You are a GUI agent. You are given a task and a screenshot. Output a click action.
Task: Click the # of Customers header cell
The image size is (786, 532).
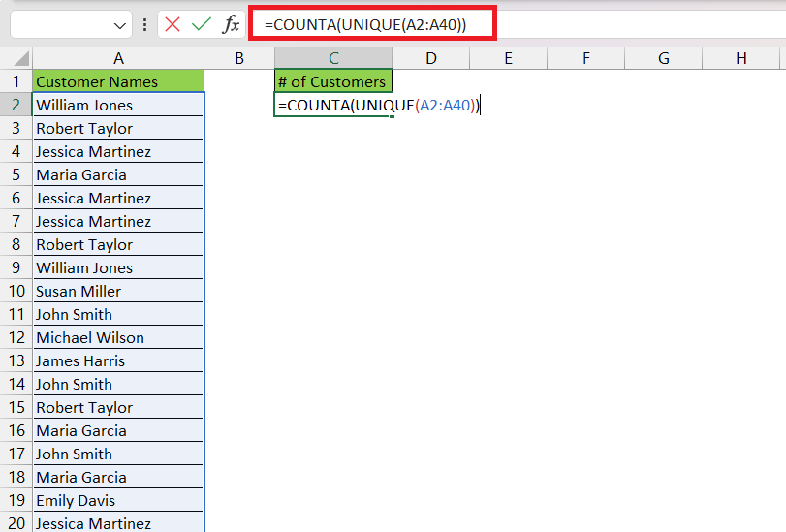[x=333, y=81]
